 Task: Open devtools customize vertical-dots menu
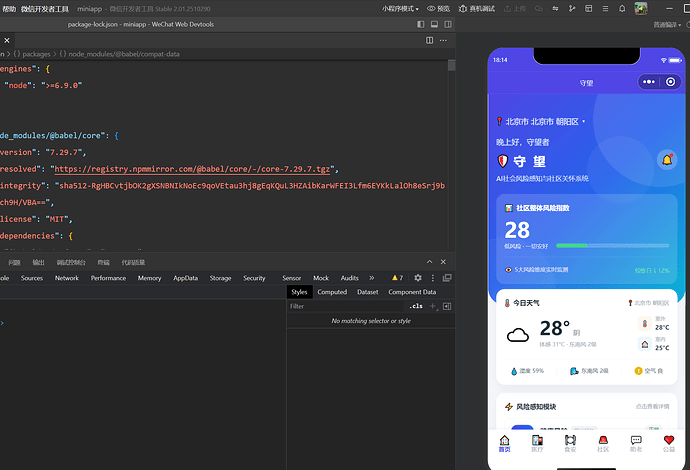433,278
